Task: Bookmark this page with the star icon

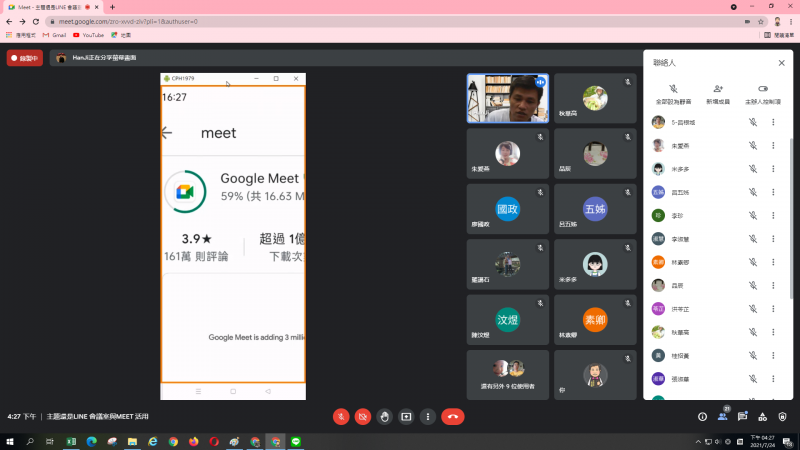Action: pos(761,21)
